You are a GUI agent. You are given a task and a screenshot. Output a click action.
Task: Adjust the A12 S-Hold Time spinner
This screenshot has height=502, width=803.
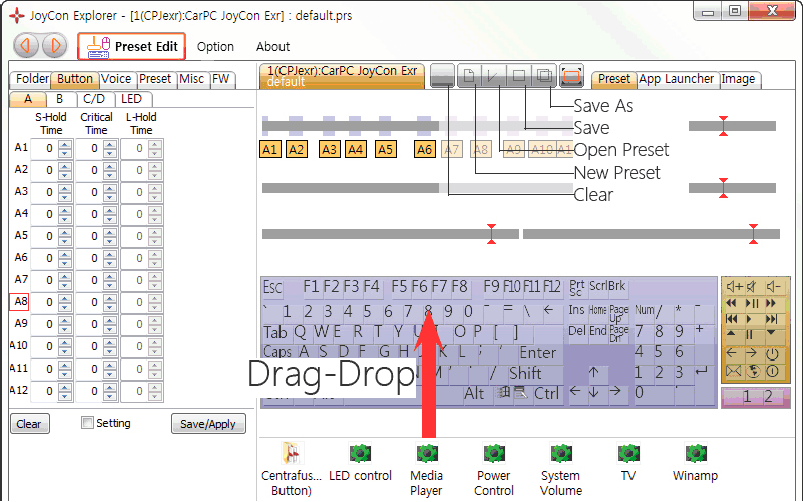(x=65, y=391)
